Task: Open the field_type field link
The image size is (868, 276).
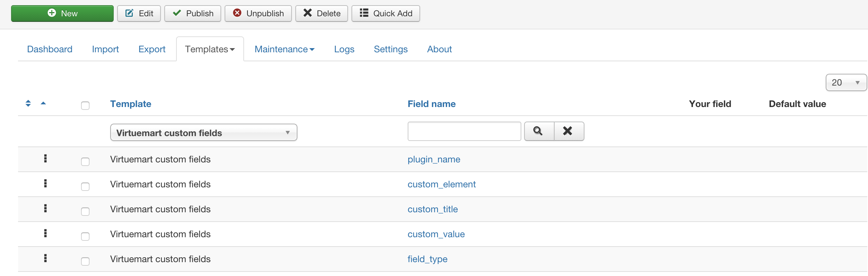Action: 427,259
